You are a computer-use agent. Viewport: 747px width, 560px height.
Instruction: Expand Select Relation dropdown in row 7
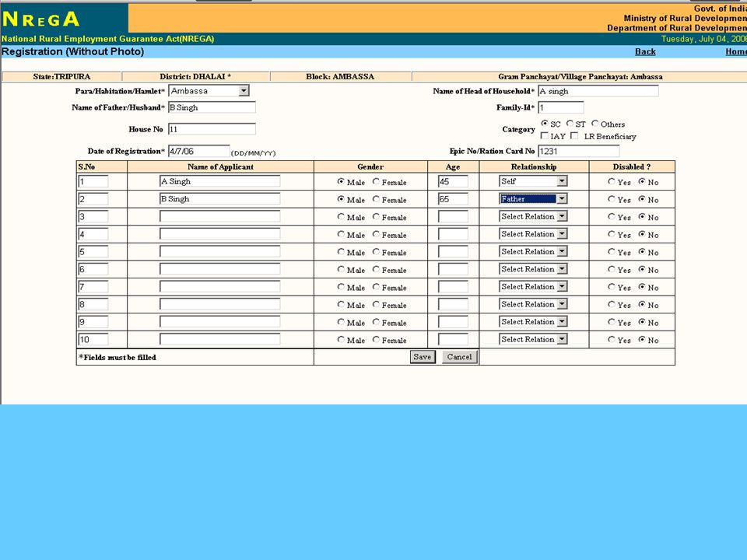pyautogui.click(x=533, y=287)
